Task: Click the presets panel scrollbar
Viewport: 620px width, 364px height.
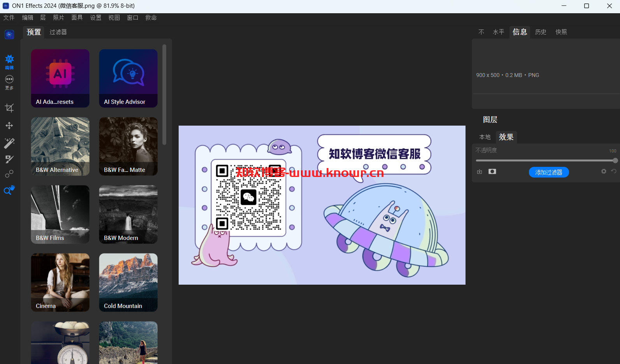Action: [x=164, y=94]
